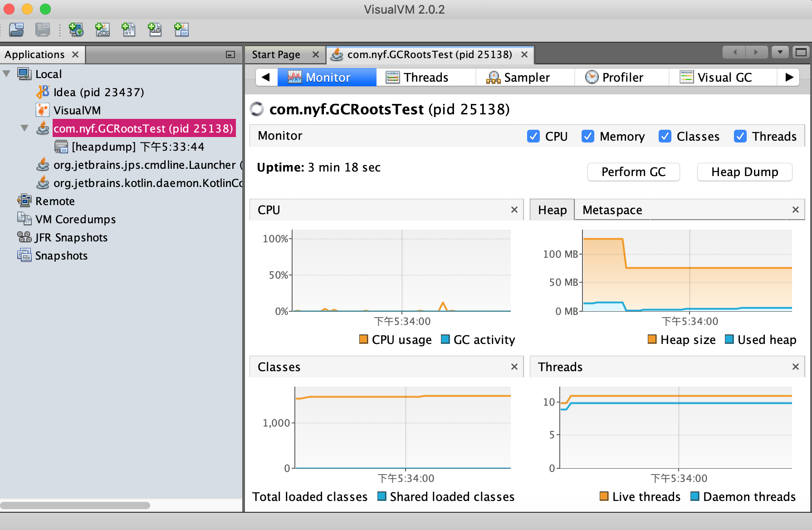Viewport: 812px width, 530px height.
Task: Open the Sampler tab
Action: [525, 77]
